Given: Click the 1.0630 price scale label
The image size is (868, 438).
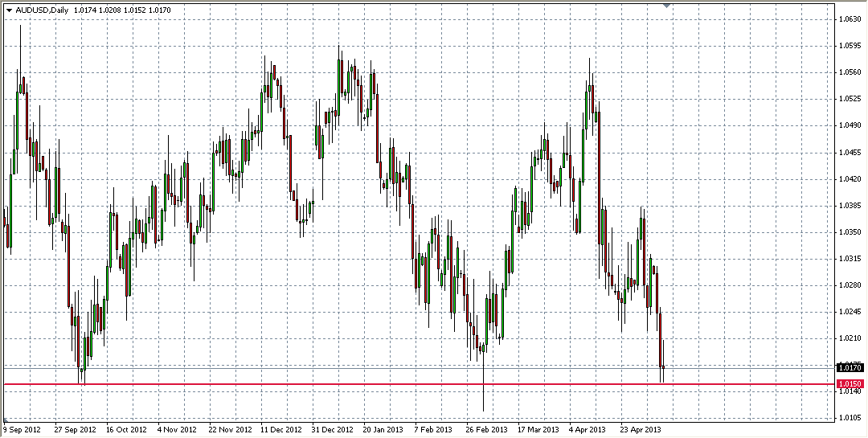Looking at the screenshot, I should 850,19.
